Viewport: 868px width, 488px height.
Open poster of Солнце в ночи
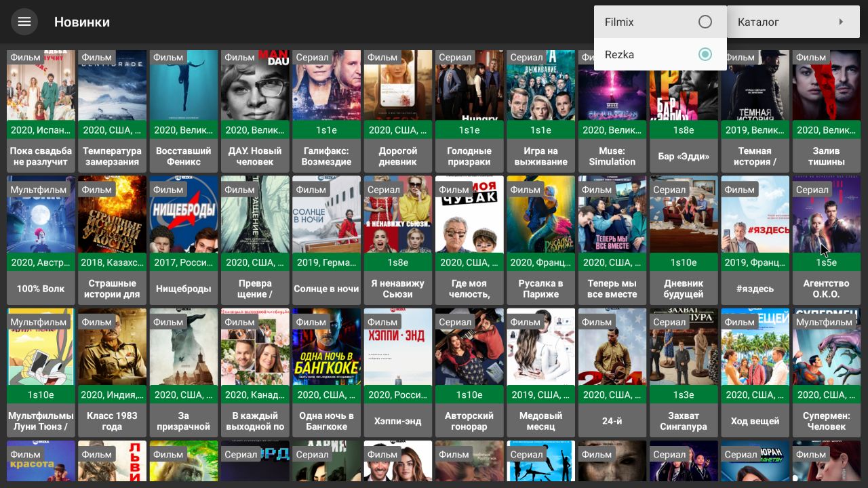[x=326, y=215]
